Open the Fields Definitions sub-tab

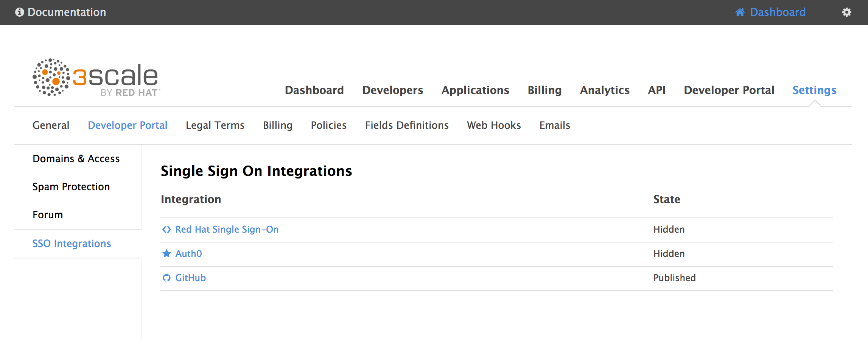pos(407,125)
